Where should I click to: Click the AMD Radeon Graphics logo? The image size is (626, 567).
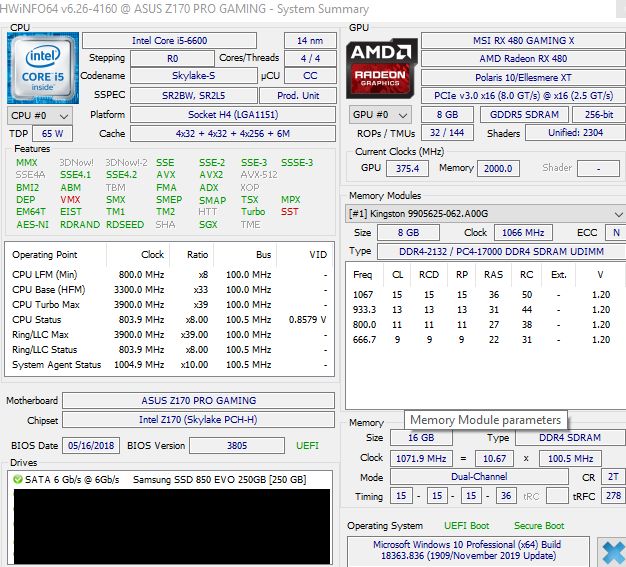click(381, 68)
